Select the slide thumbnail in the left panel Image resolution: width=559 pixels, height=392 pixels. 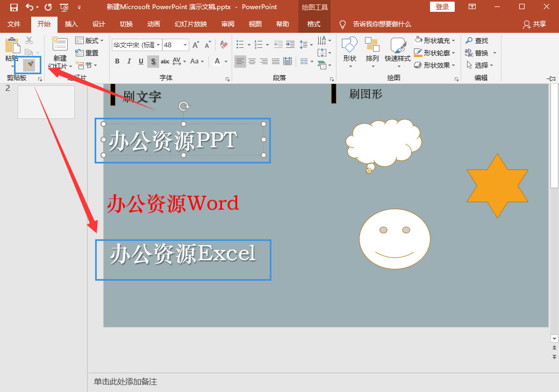46,102
